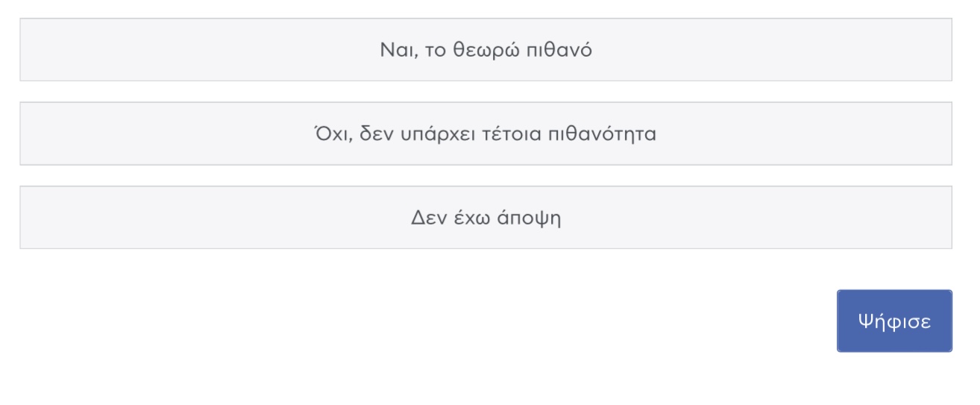Choose the affirmative answer 'Ναι, το θεωρώ πιθανό'
Image resolution: width=980 pixels, height=405 pixels.
point(486,49)
